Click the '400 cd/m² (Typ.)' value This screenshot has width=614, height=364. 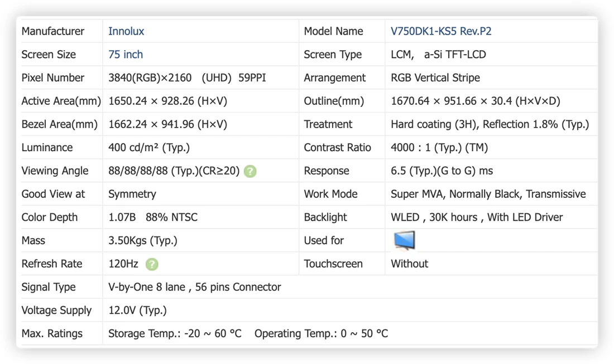point(149,147)
